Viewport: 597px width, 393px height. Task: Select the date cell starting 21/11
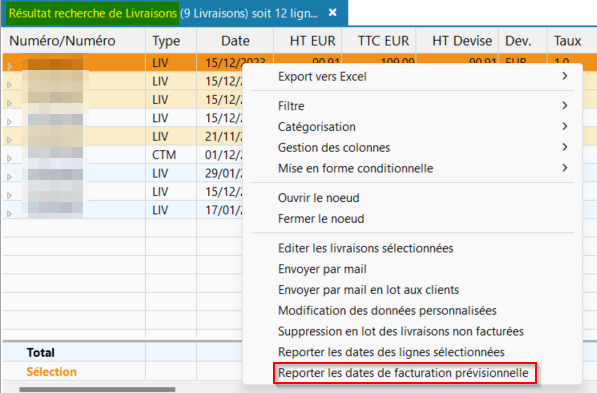220,137
